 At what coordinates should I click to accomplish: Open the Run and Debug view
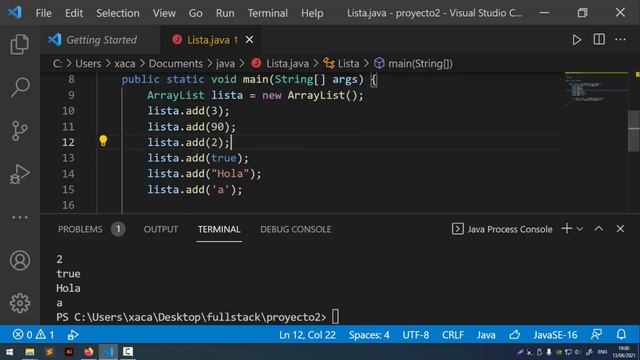pyautogui.click(x=20, y=174)
